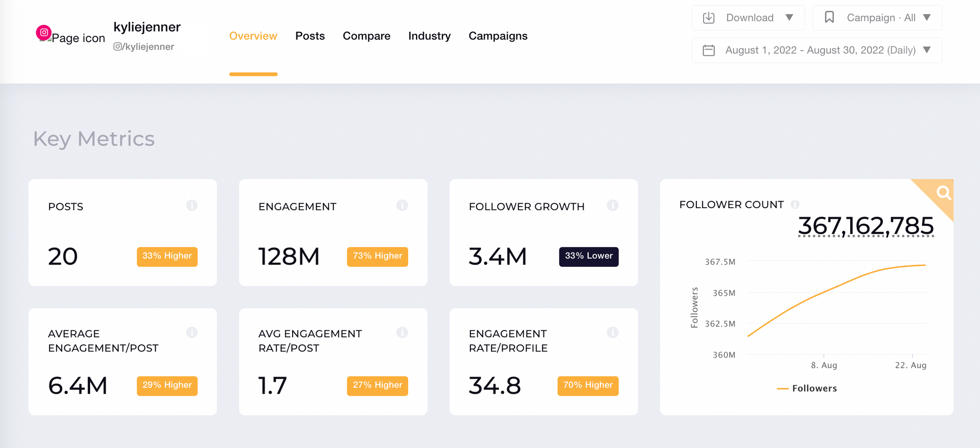Click the 367,162,785 follower count value
Viewport: 980px width, 448px height.
coord(866,226)
